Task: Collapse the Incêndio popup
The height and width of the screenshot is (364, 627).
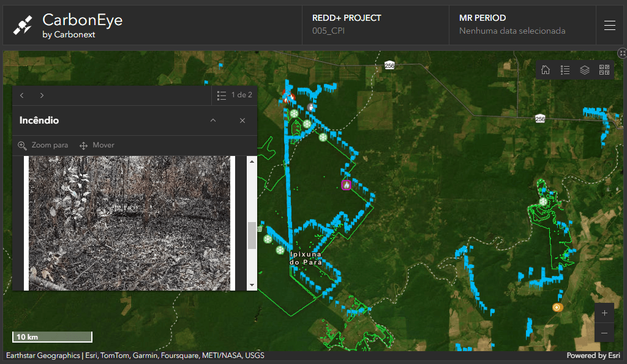Action: (213, 121)
